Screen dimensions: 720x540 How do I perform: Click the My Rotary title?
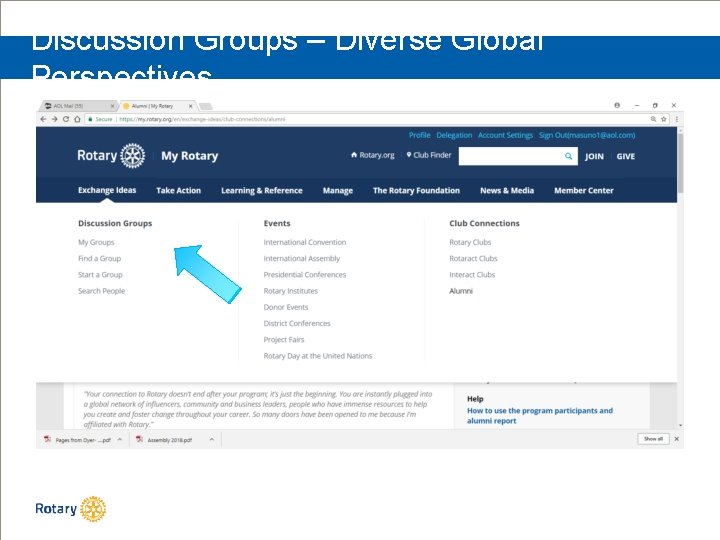click(x=190, y=156)
